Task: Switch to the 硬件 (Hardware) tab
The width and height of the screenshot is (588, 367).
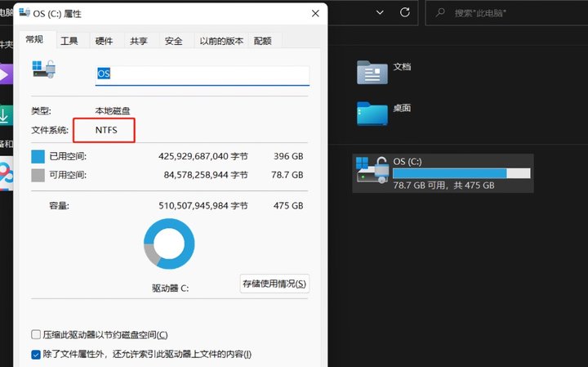Action: click(104, 41)
